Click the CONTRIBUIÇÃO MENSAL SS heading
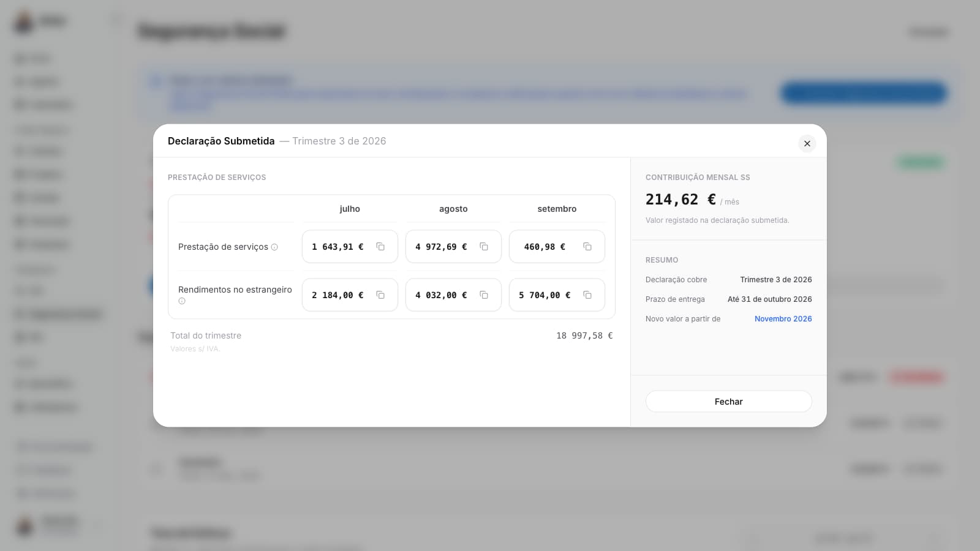The width and height of the screenshot is (980, 551). [x=698, y=178]
